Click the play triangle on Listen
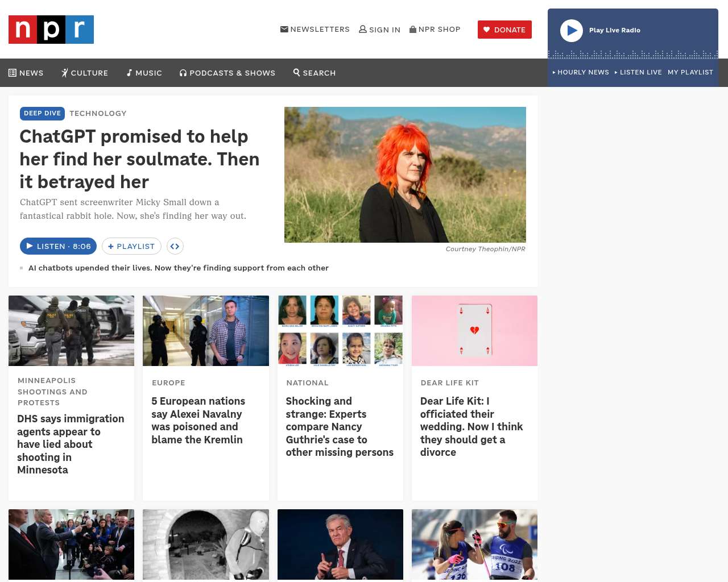 click(x=30, y=246)
